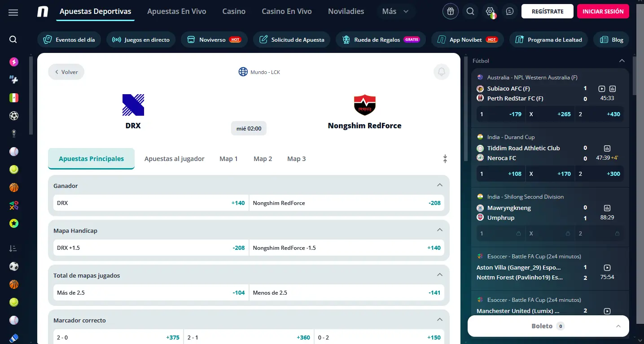The width and height of the screenshot is (644, 344).
Task: Click the left sidebar scrollbar
Action: (x=31, y=95)
